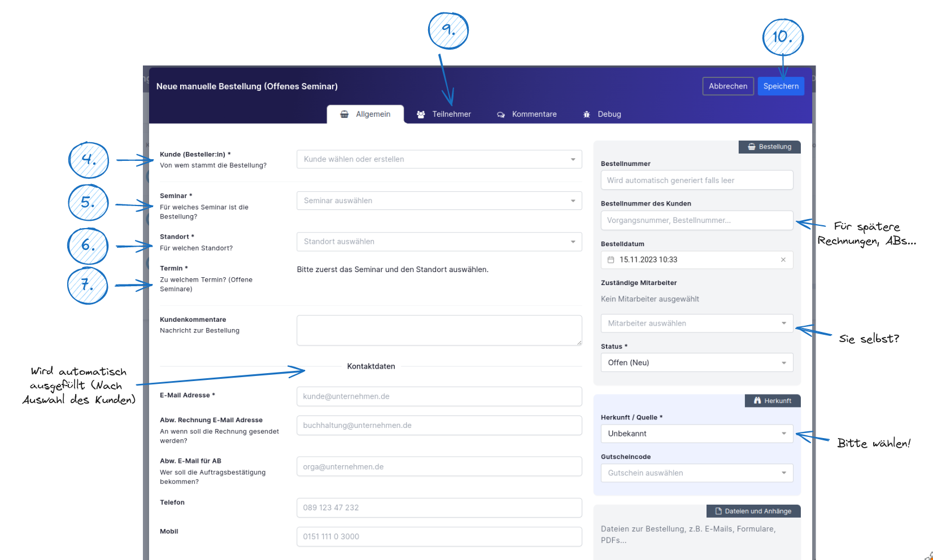The width and height of the screenshot is (933, 560).
Task: Click the Speichern button
Action: click(781, 86)
